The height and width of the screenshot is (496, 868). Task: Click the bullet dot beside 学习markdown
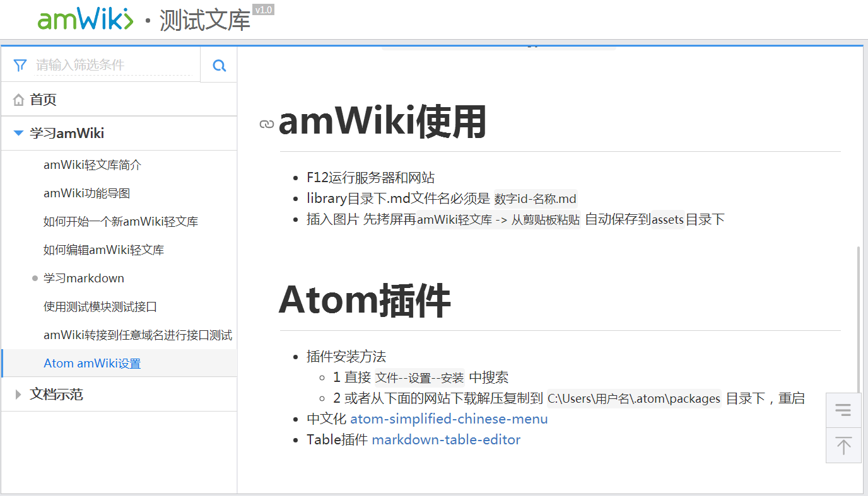click(x=35, y=278)
